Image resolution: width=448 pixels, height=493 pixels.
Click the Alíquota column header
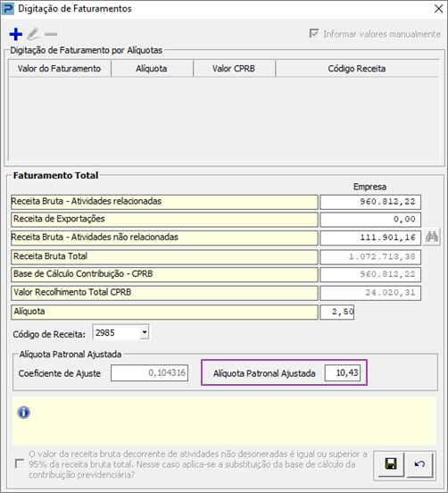152,69
